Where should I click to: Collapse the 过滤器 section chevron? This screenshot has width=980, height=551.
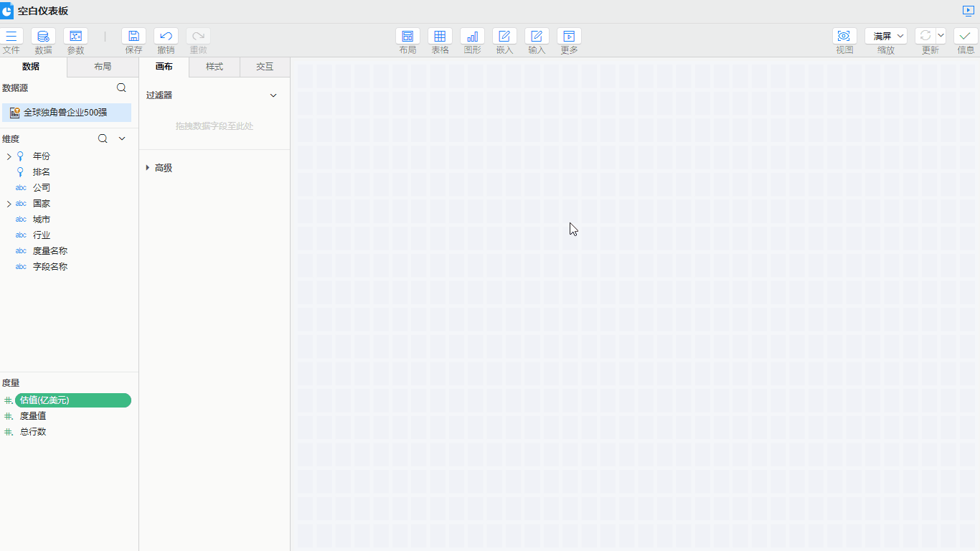pos(273,95)
